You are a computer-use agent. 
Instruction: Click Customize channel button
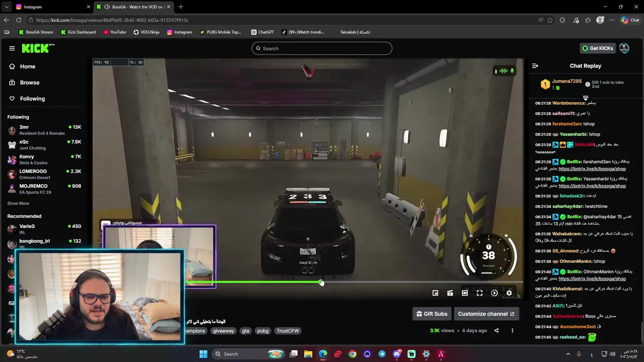[486, 314]
